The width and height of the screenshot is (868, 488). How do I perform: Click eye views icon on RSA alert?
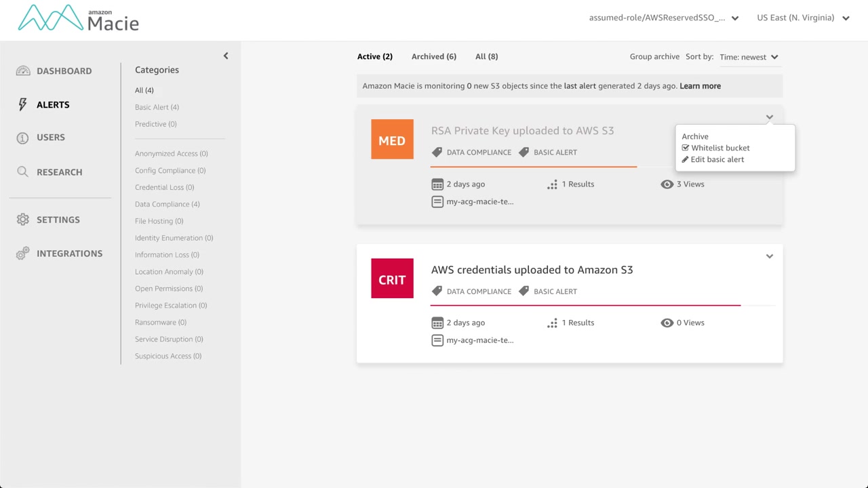(x=667, y=184)
